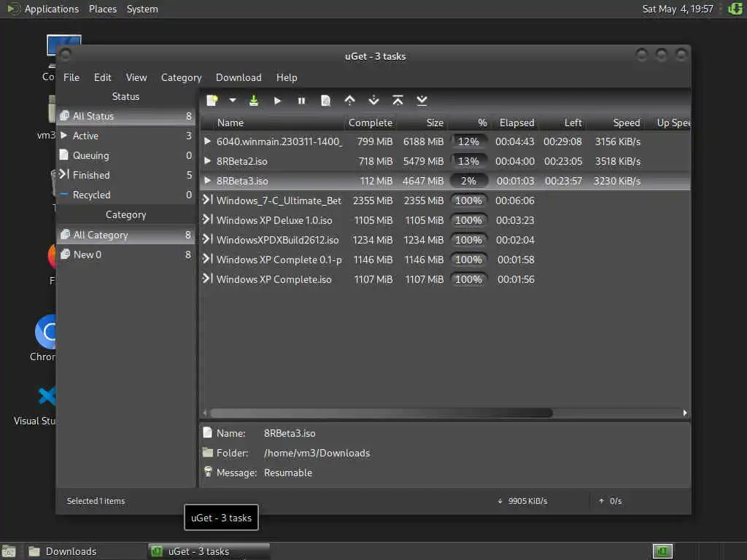Sort list by Complete column header
The image size is (747, 560).
pyautogui.click(x=370, y=122)
